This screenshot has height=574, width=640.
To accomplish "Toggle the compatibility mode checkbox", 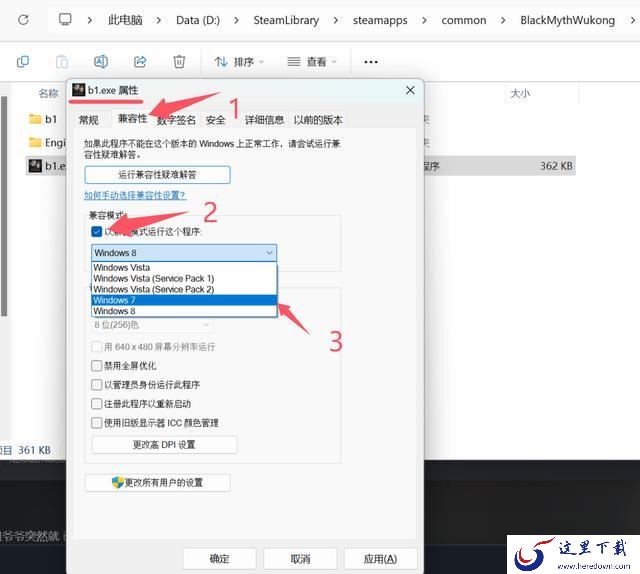I will tap(97, 232).
